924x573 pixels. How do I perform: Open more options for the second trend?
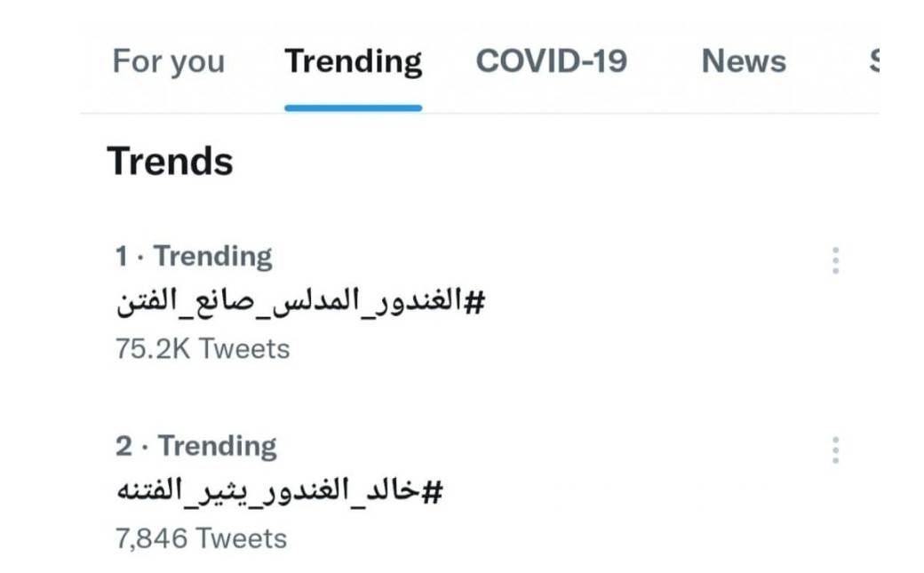(x=835, y=450)
